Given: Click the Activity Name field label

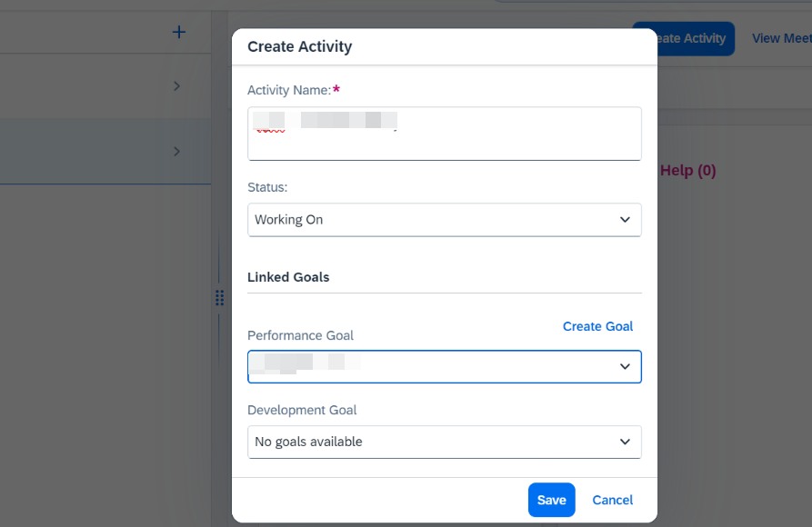Looking at the screenshot, I should (289, 90).
